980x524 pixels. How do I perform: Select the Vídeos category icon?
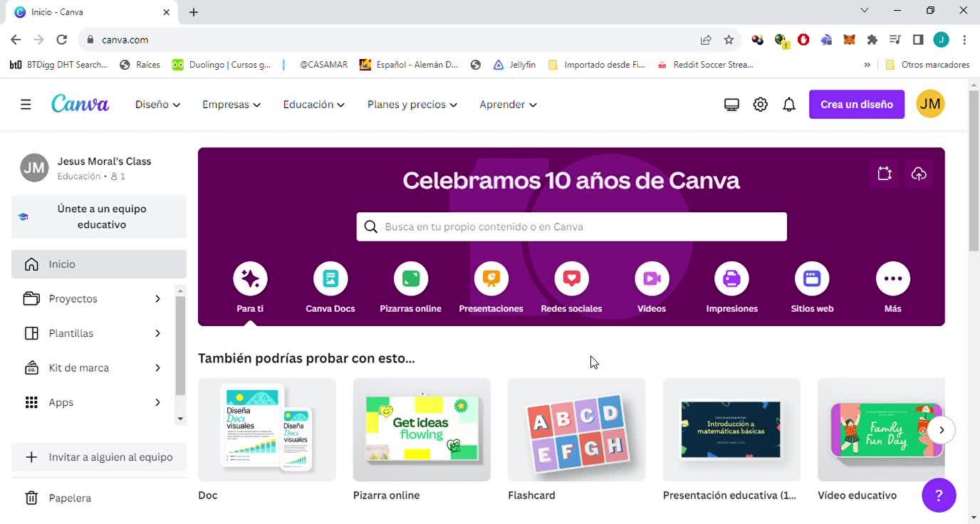coord(652,278)
